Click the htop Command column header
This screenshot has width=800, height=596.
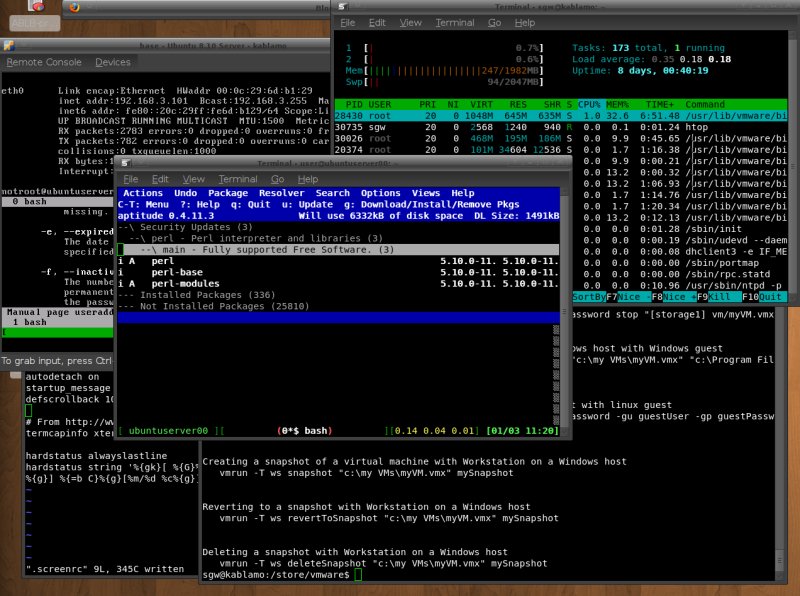(705, 104)
